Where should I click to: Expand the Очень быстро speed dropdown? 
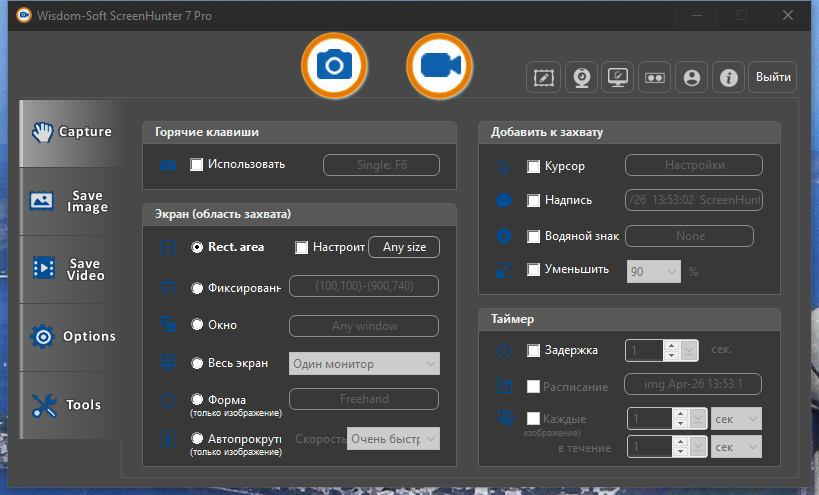[x=392, y=438]
